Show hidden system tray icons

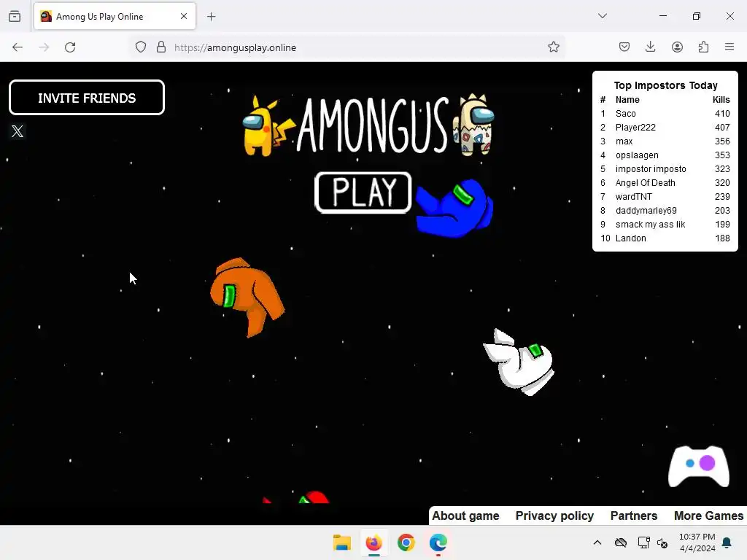(597, 542)
